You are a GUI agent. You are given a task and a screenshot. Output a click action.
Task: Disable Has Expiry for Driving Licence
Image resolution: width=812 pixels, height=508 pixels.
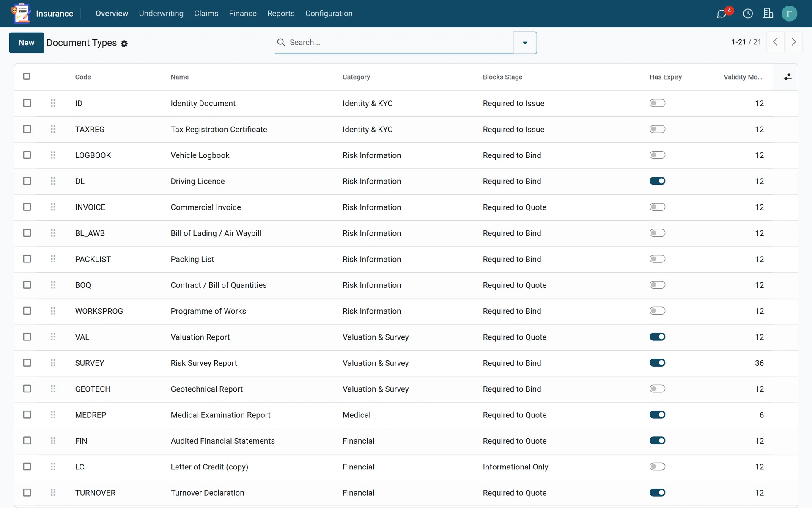coord(657,181)
